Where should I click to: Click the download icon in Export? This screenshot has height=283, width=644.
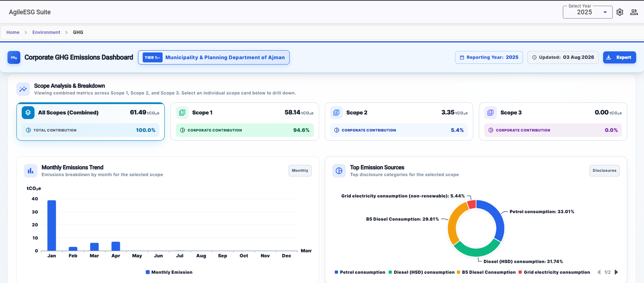tap(609, 58)
